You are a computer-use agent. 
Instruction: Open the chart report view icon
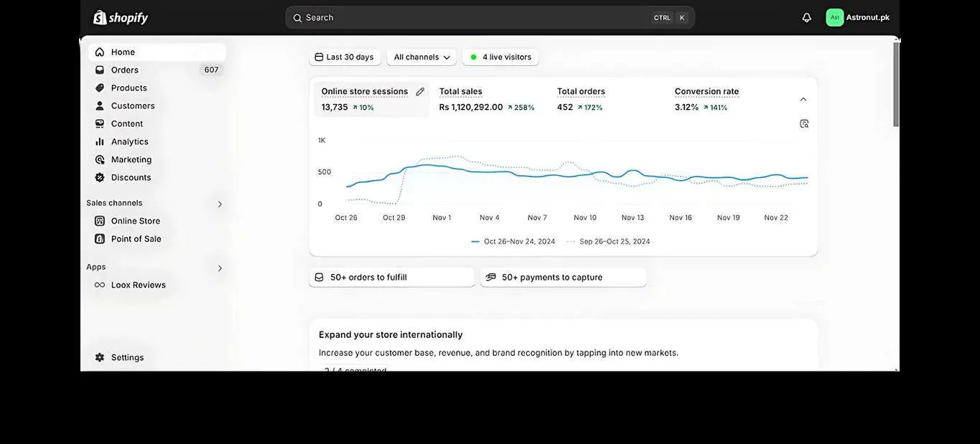[804, 123]
